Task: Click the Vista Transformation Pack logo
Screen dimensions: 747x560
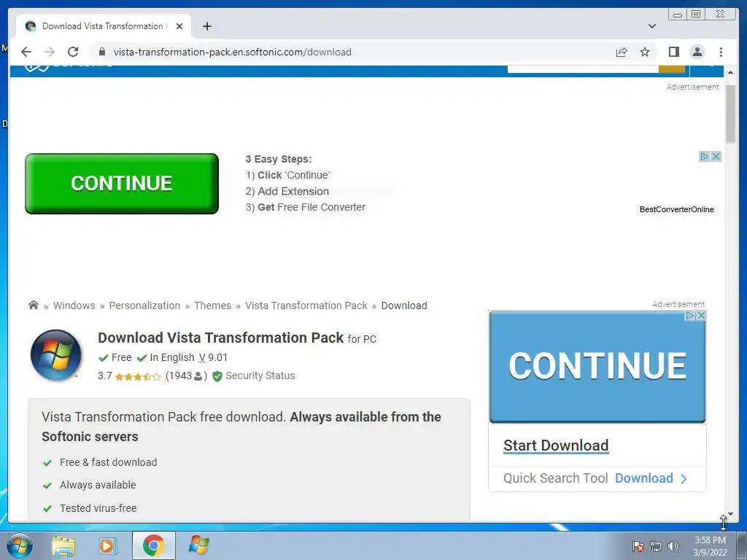Action: [55, 355]
